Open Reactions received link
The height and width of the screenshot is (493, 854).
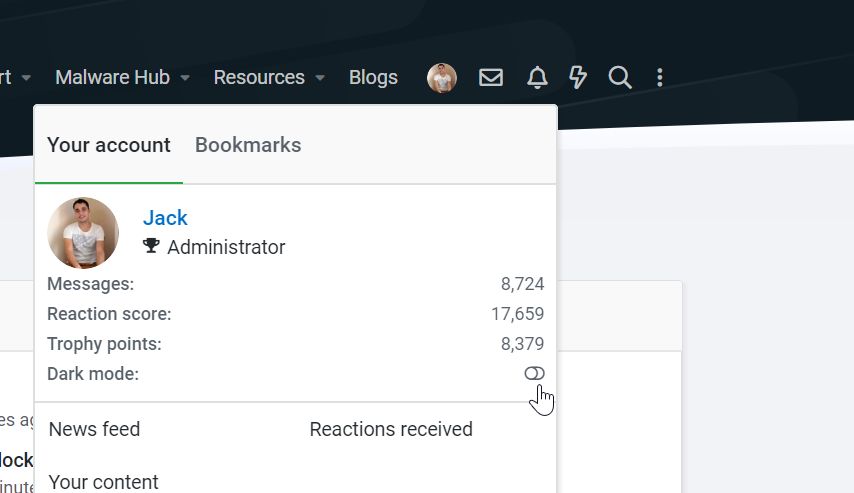click(391, 429)
